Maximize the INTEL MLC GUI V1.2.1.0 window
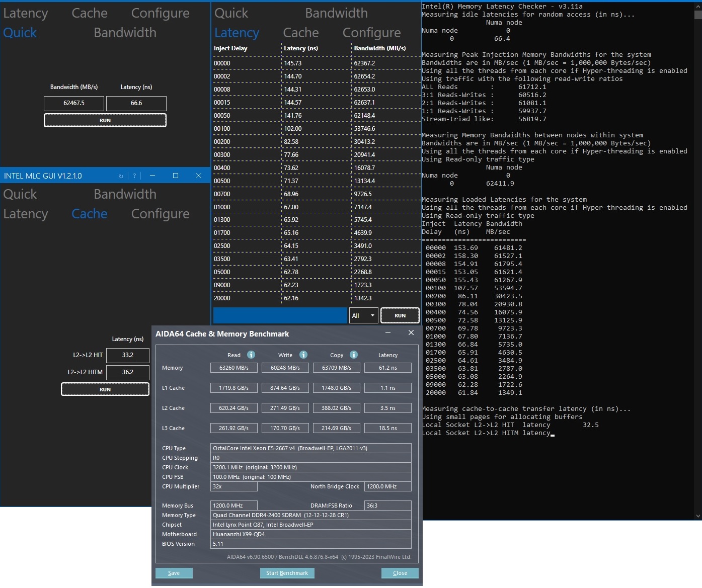Viewport: 702px width, 588px height. click(176, 176)
